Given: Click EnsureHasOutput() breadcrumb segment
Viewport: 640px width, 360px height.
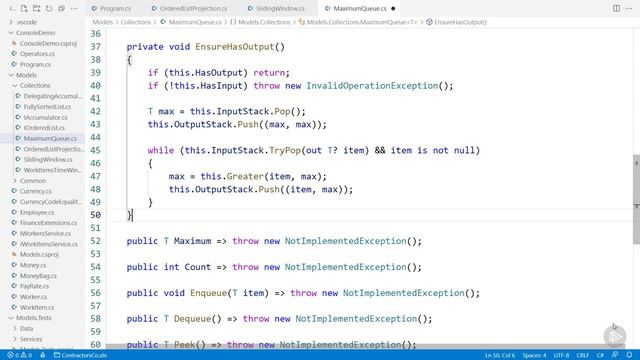Looking at the screenshot, I should [x=460, y=22].
